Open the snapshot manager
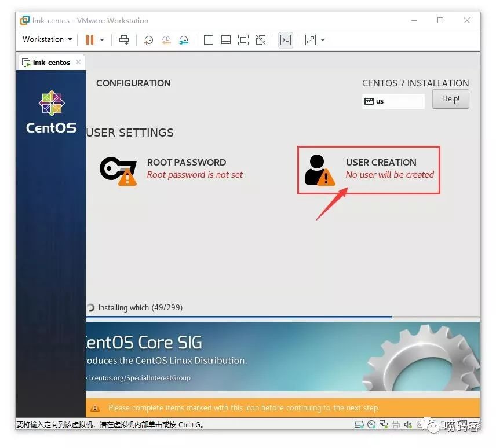Viewport: 496px width, 448px height. pos(184,40)
